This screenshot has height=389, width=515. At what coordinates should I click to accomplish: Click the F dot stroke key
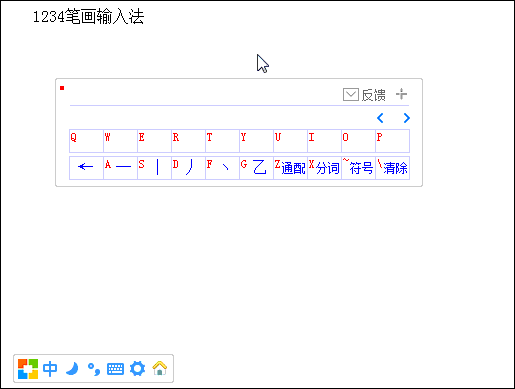[x=222, y=168]
